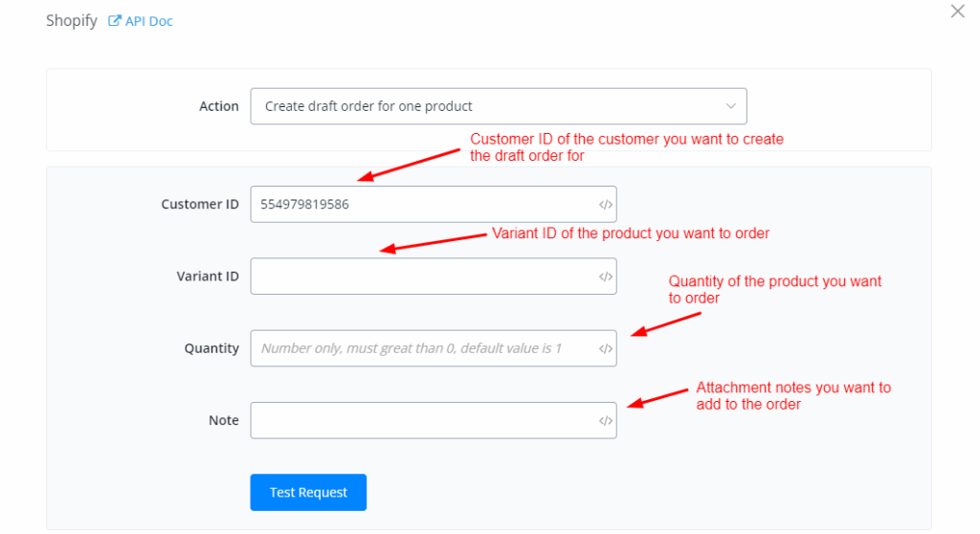Open the API Doc link
This screenshot has width=980, height=534.
pos(148,21)
